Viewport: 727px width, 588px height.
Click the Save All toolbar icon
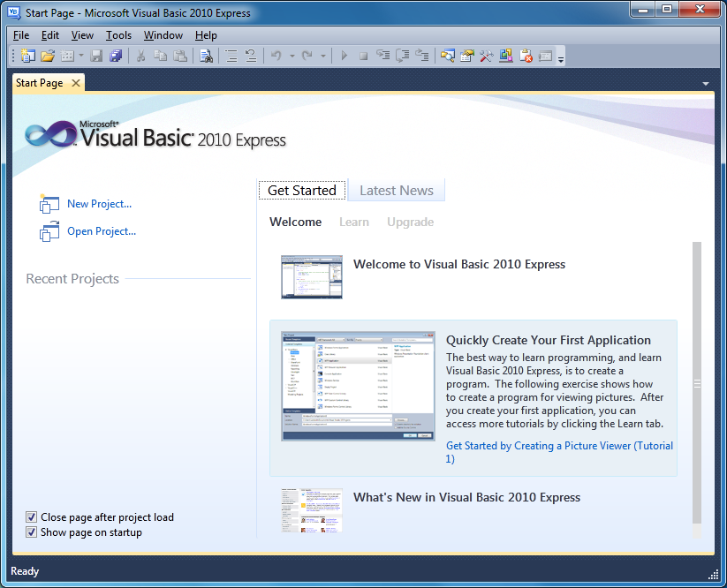pos(116,55)
